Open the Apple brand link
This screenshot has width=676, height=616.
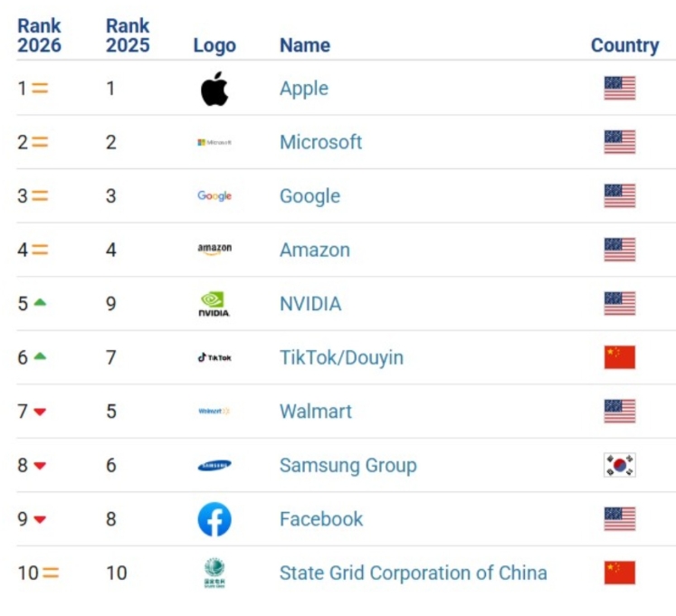click(303, 89)
